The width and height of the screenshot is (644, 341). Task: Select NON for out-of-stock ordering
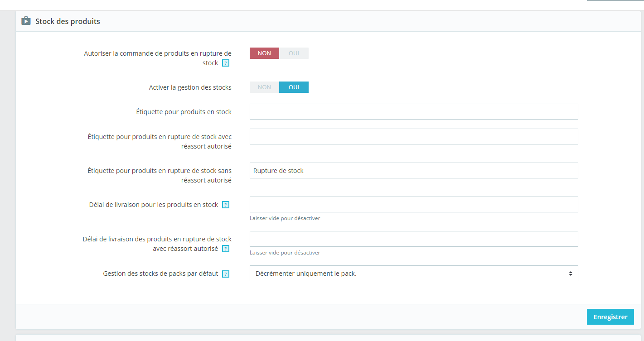coord(264,53)
